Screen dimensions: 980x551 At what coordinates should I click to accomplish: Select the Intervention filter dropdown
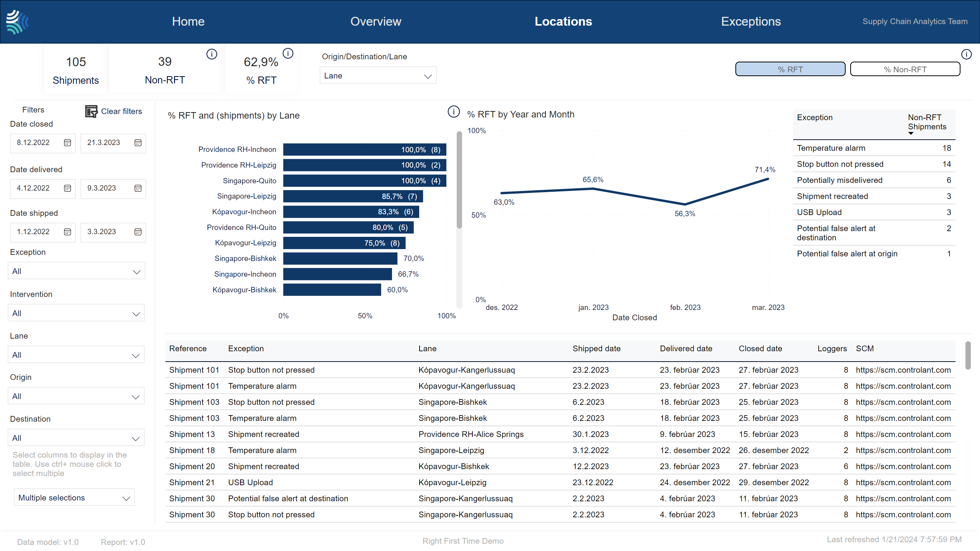point(76,313)
